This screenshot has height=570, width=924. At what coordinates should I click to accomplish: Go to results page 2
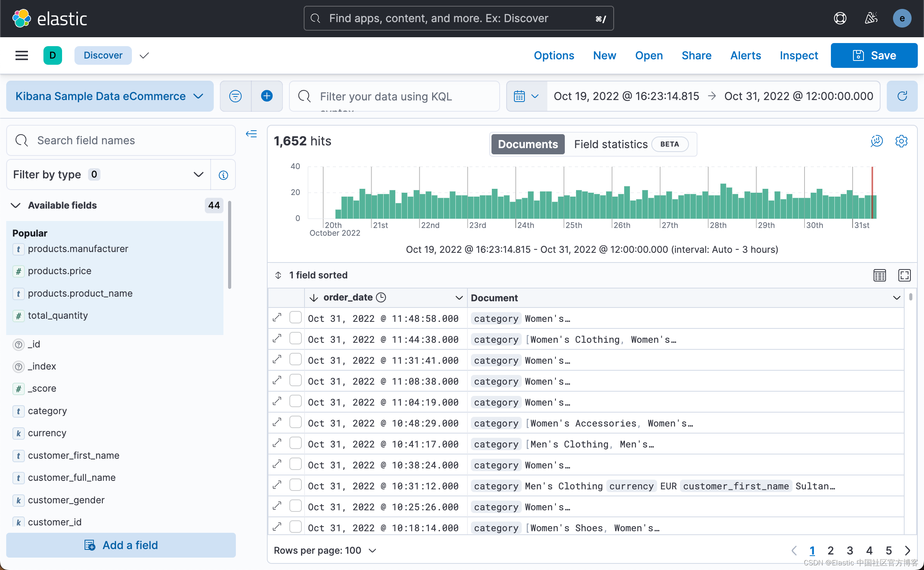click(x=830, y=550)
